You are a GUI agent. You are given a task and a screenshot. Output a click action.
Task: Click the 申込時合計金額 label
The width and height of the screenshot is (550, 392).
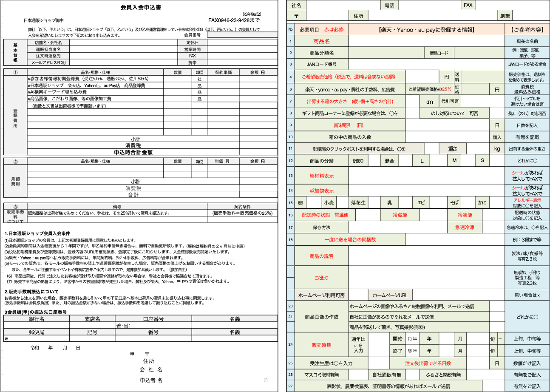133,152
